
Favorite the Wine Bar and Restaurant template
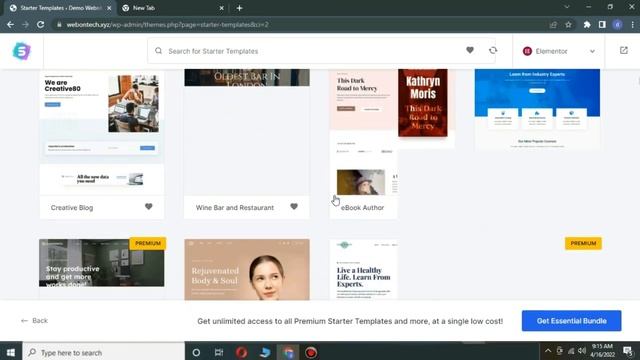[294, 207]
